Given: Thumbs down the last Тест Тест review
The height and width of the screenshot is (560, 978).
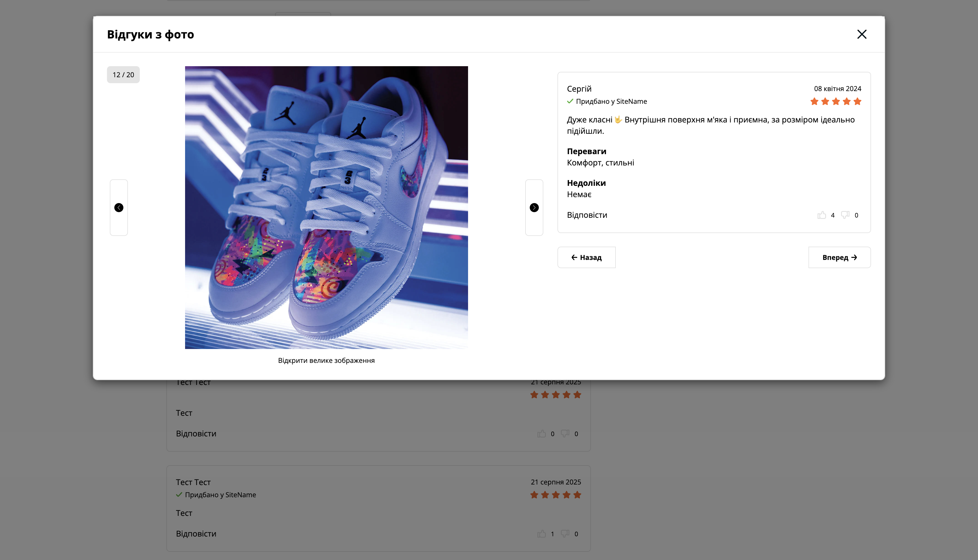Looking at the screenshot, I should point(565,534).
